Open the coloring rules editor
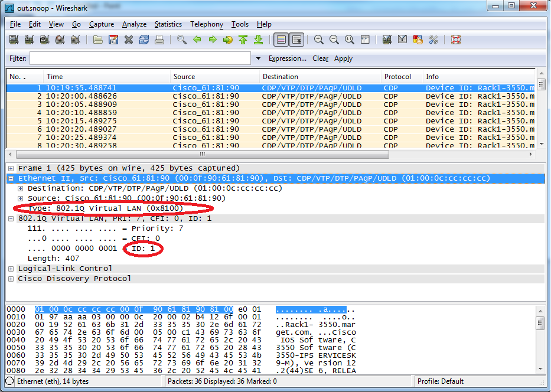Screen dimensions: 551x392 pyautogui.click(x=418, y=40)
